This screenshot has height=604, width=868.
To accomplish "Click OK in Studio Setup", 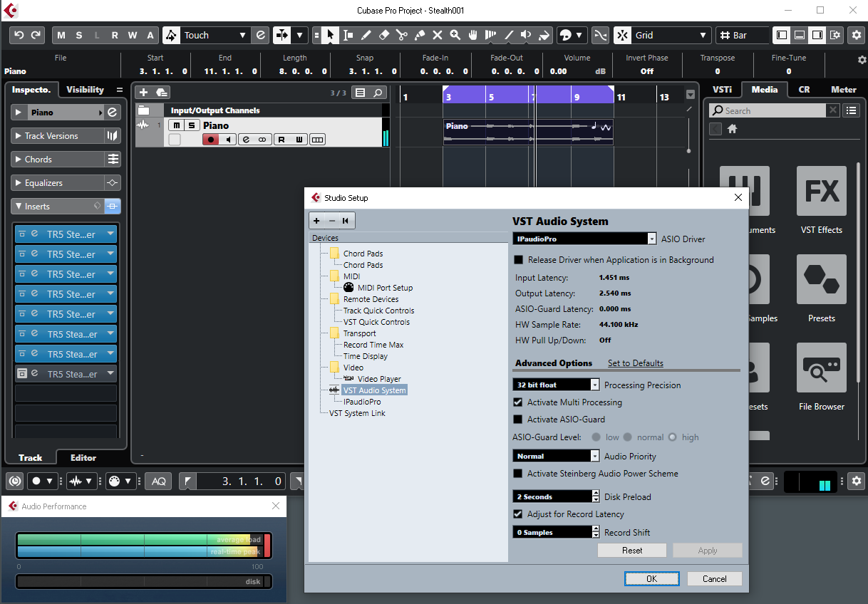I will [651, 579].
